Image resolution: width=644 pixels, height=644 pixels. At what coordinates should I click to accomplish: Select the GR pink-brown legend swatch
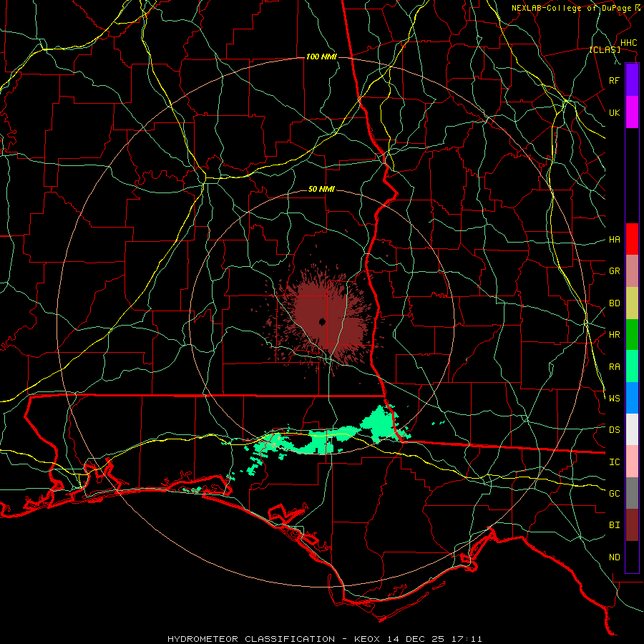click(632, 271)
